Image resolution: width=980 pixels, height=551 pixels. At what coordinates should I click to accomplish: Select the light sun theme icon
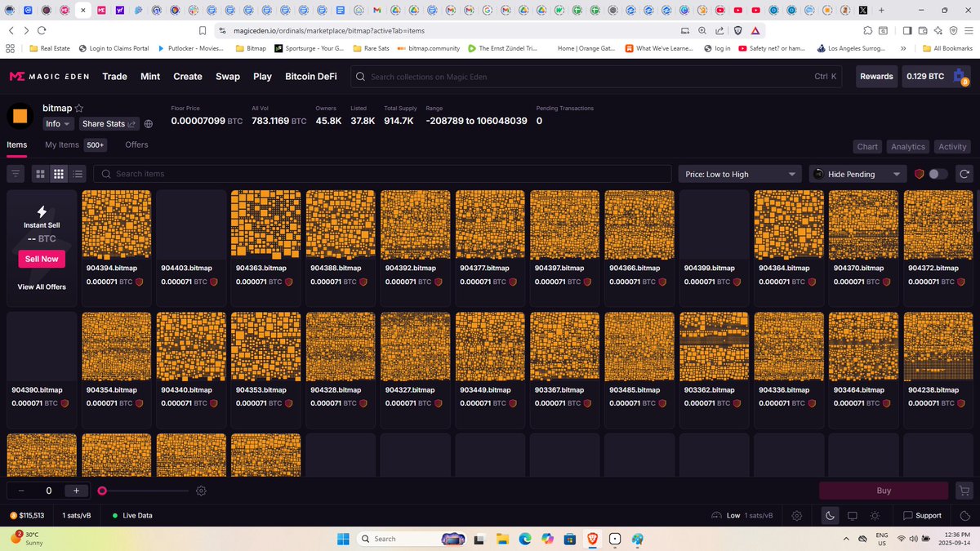coord(875,516)
